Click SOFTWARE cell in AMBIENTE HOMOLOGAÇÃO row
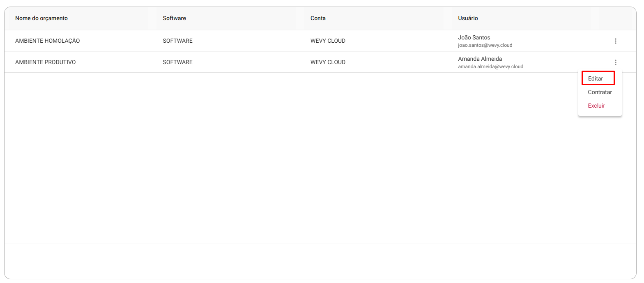 (x=177, y=41)
